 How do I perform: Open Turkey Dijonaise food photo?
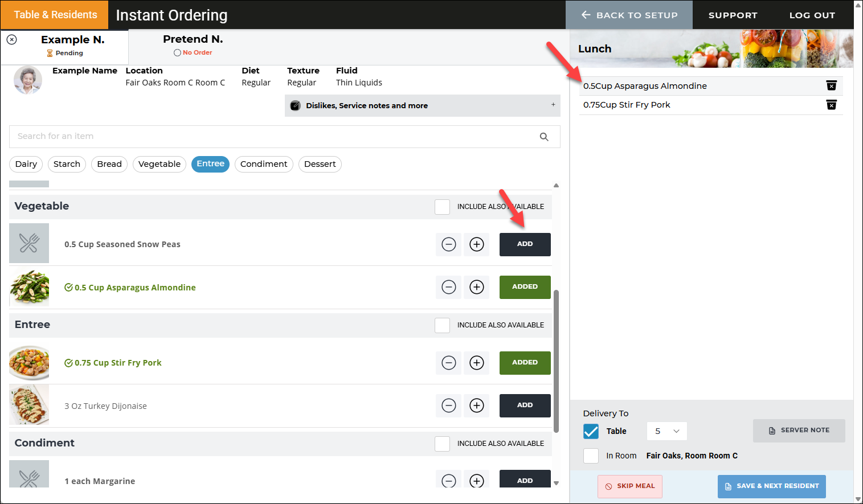coord(29,405)
